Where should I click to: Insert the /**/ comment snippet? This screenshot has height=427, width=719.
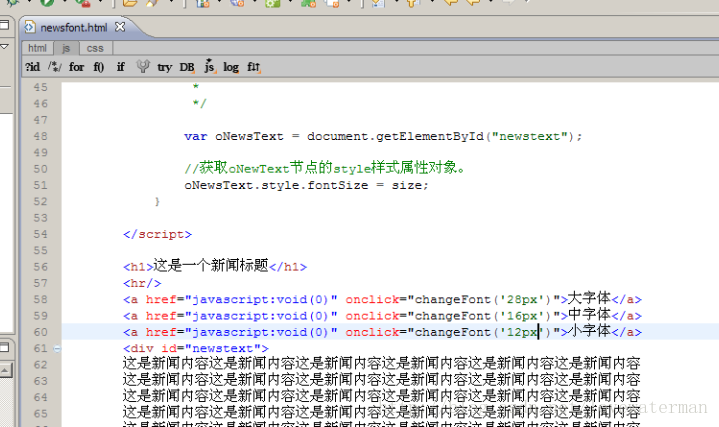click(x=55, y=67)
